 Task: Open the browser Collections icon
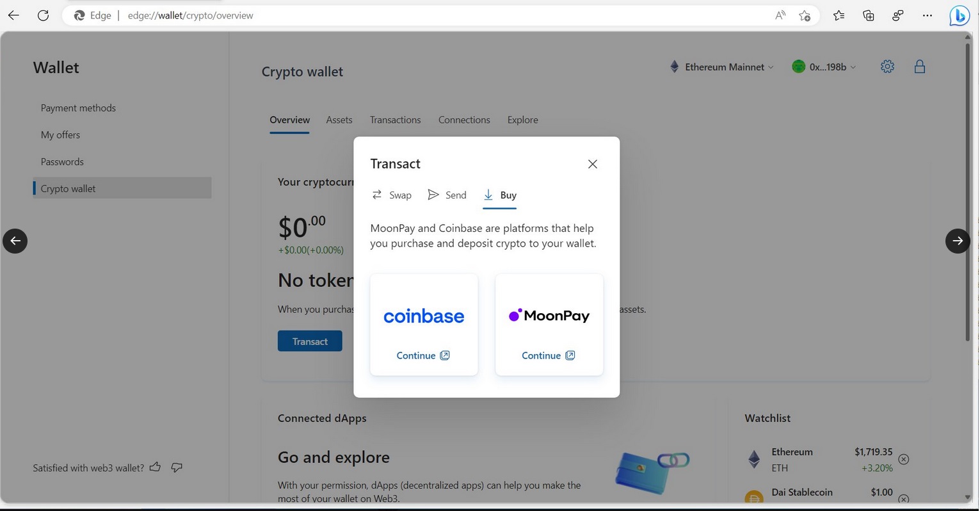pos(868,15)
